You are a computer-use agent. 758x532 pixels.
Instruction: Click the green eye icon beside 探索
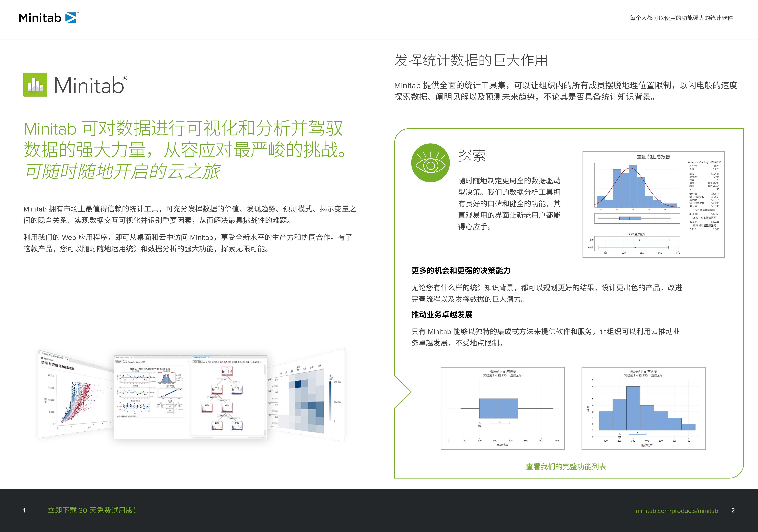tap(431, 163)
